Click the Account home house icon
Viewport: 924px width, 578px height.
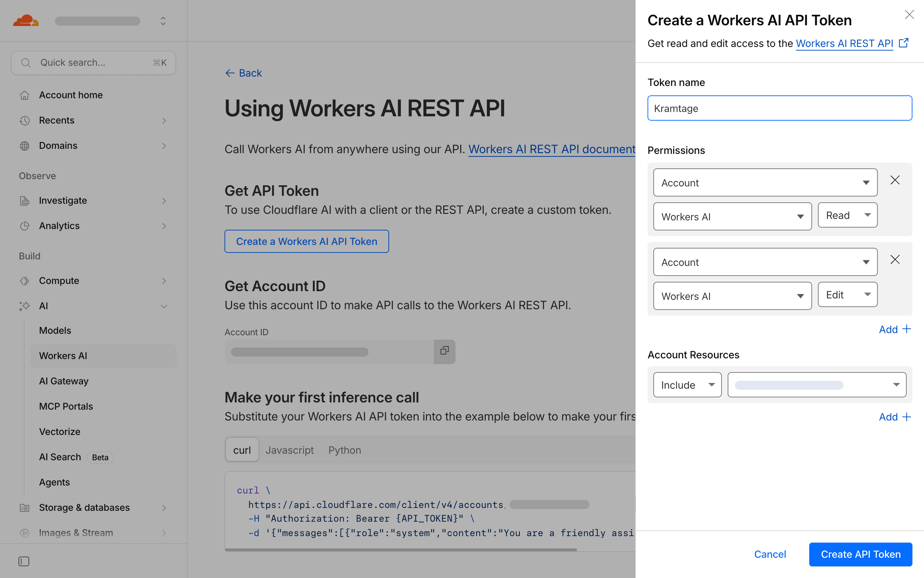[x=25, y=95]
